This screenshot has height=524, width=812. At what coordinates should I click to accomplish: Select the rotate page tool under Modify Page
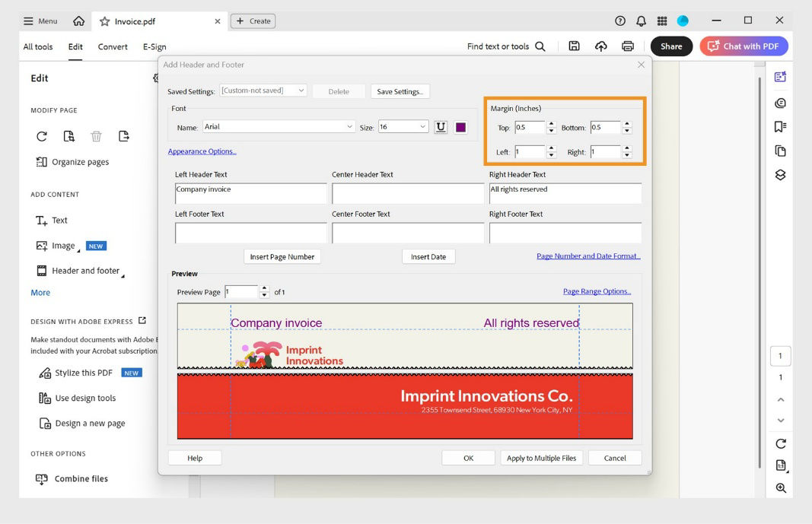(41, 135)
